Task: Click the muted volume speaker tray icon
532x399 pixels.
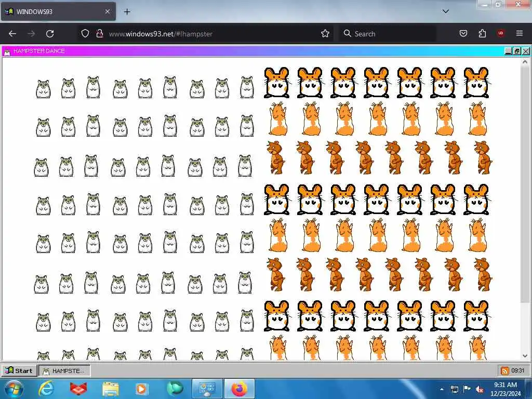Action: [480, 389]
